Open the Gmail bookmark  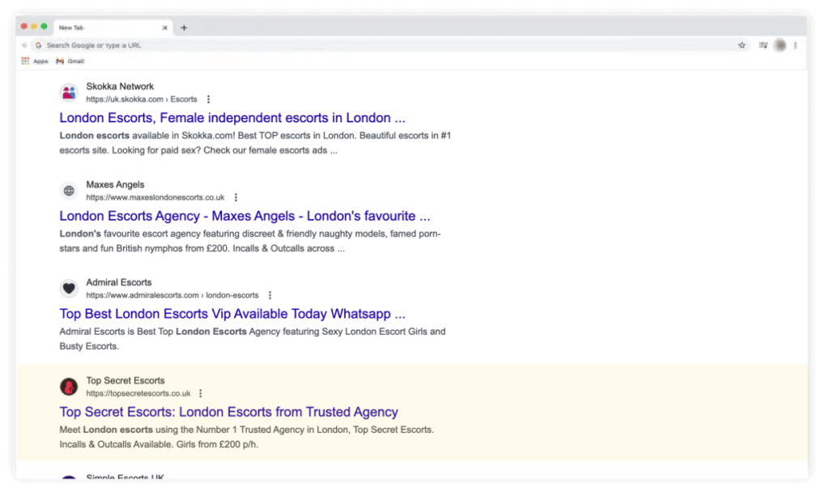click(x=70, y=61)
